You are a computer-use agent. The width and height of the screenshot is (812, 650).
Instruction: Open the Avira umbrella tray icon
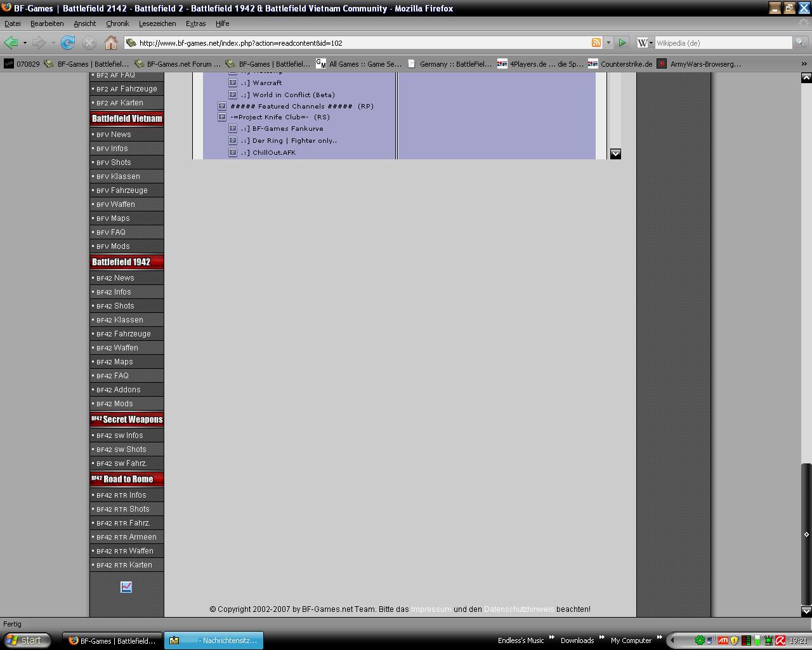tap(780, 640)
